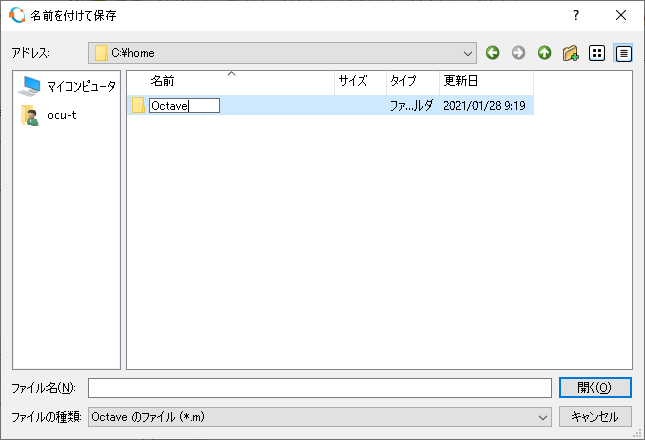This screenshot has width=645, height=440.
Task: Click the file name input field
Action: tap(319, 388)
